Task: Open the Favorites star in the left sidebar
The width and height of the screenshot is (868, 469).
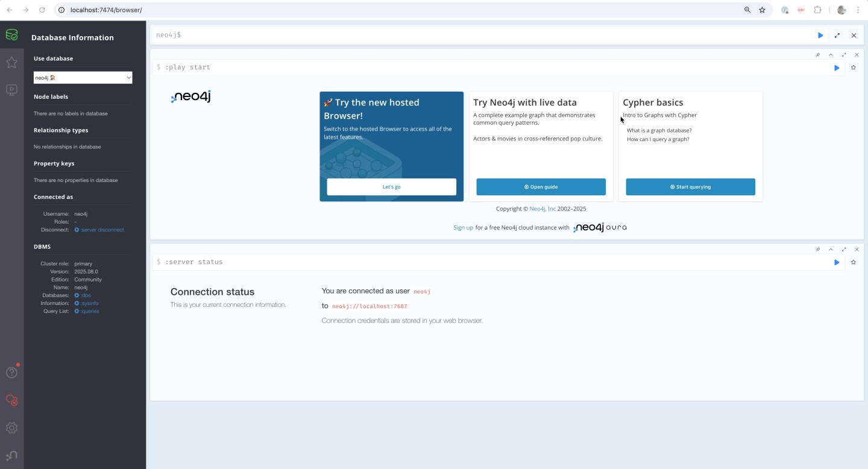Action: [x=11, y=62]
